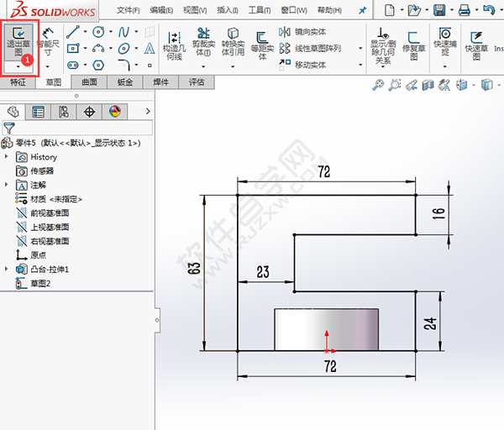Image resolution: width=504 pixels, height=430 pixels.
Task: Expand the 凸台-拉伸1 feature
Action: 6,269
